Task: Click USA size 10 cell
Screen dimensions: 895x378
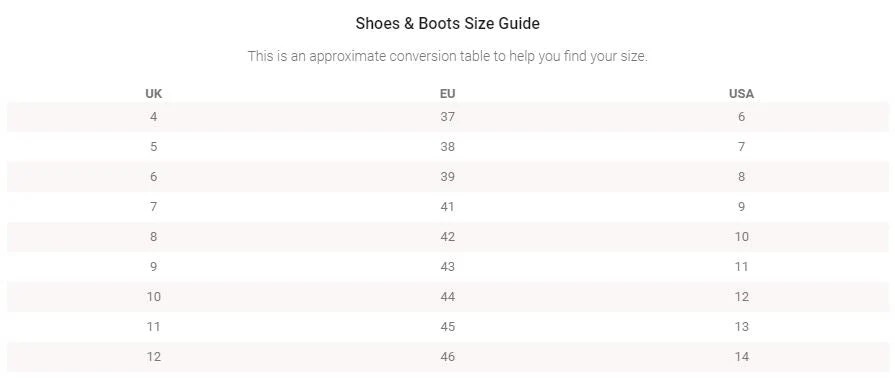Action: click(x=741, y=237)
